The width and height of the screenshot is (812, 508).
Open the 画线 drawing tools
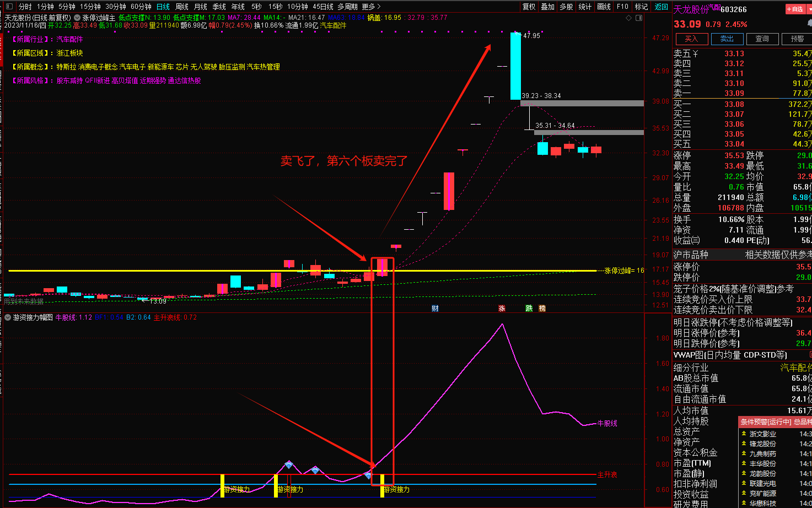[604, 7]
